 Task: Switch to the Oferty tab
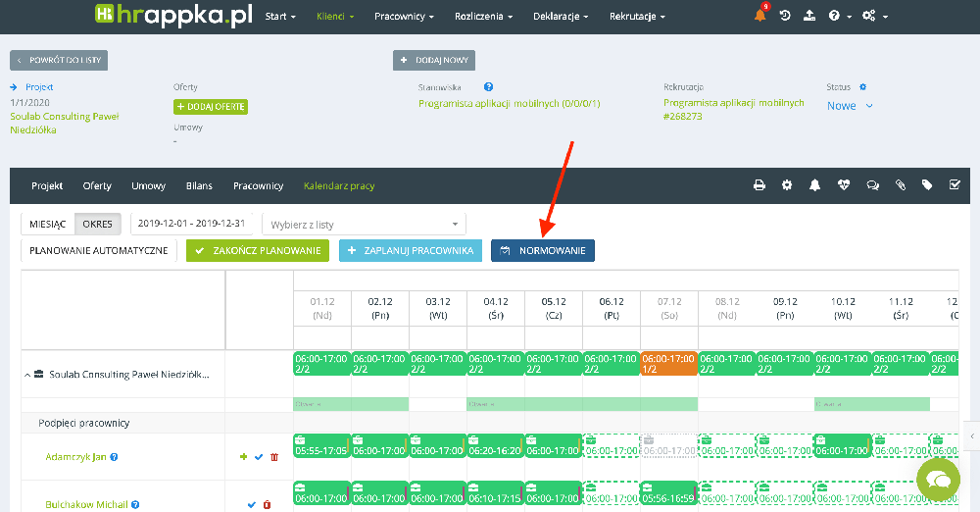[x=97, y=186]
